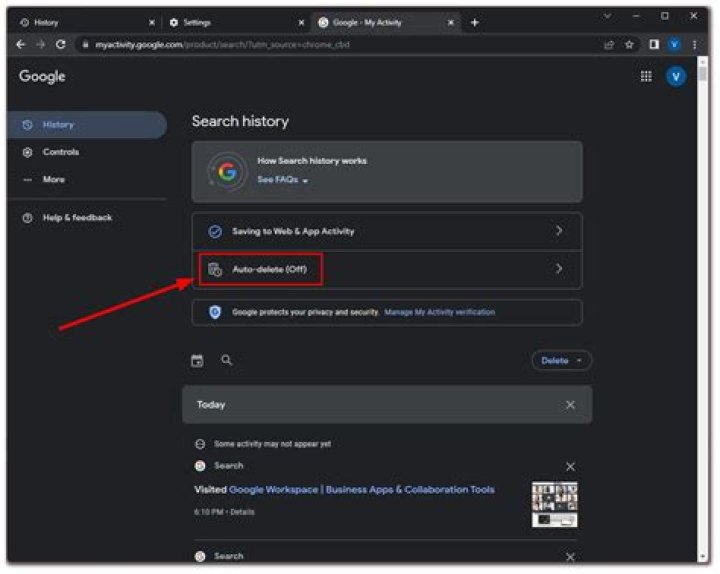
Task: Close the Settings tab
Action: [x=301, y=23]
